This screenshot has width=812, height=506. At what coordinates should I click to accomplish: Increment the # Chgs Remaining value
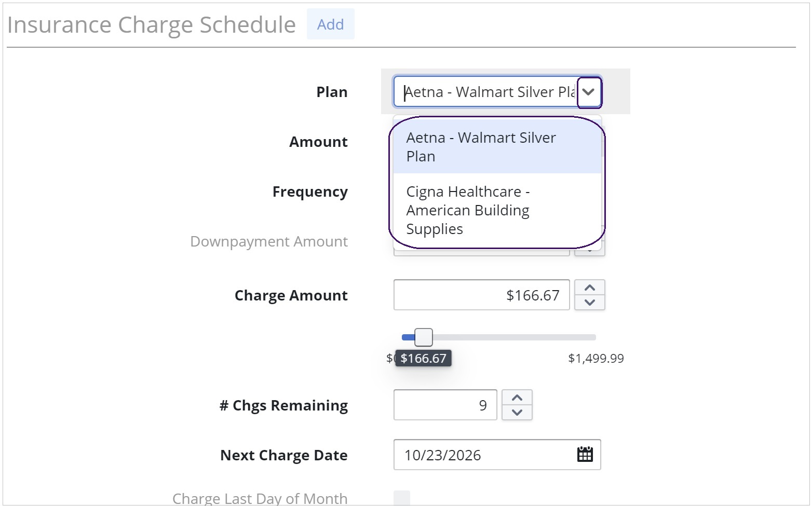click(517, 398)
